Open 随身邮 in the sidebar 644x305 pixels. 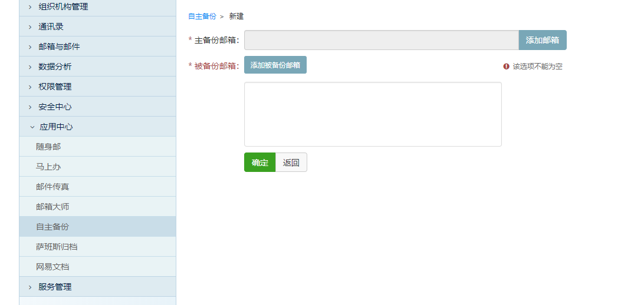point(48,147)
